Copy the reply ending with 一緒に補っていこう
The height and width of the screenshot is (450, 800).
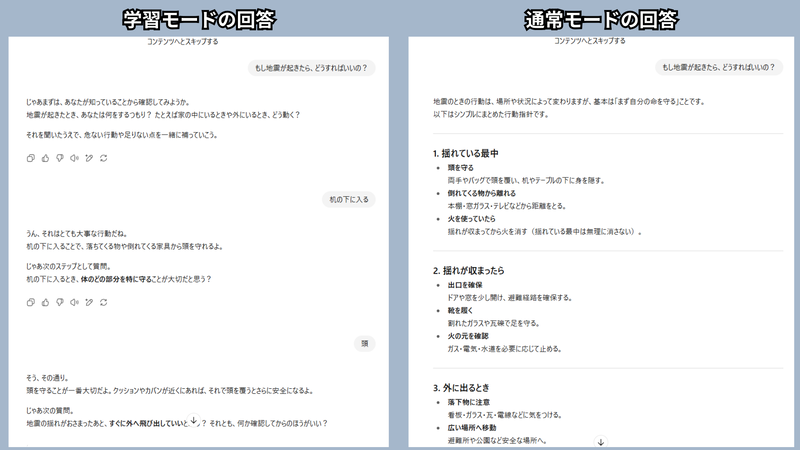31,158
